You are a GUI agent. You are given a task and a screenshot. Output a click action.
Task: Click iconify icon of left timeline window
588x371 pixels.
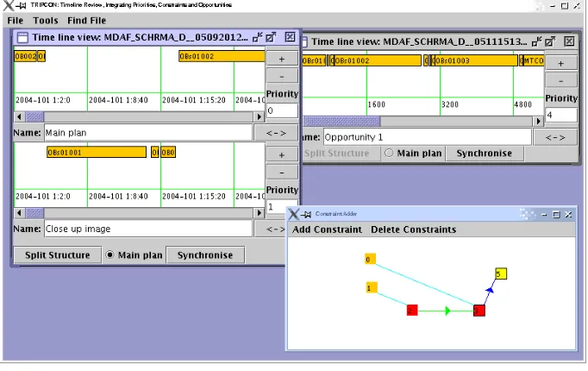coord(258,37)
